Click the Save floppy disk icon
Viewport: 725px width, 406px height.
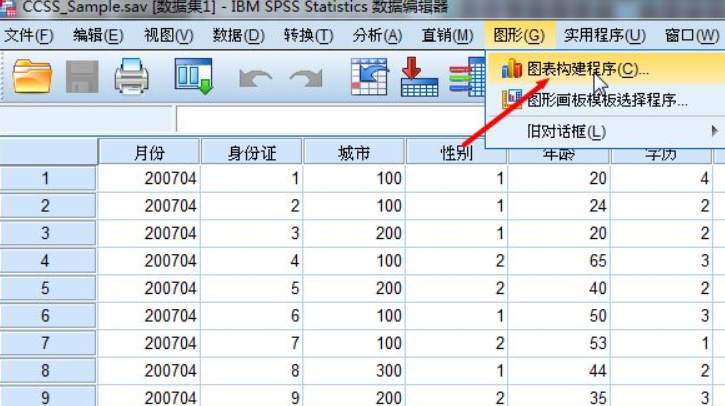click(x=82, y=77)
